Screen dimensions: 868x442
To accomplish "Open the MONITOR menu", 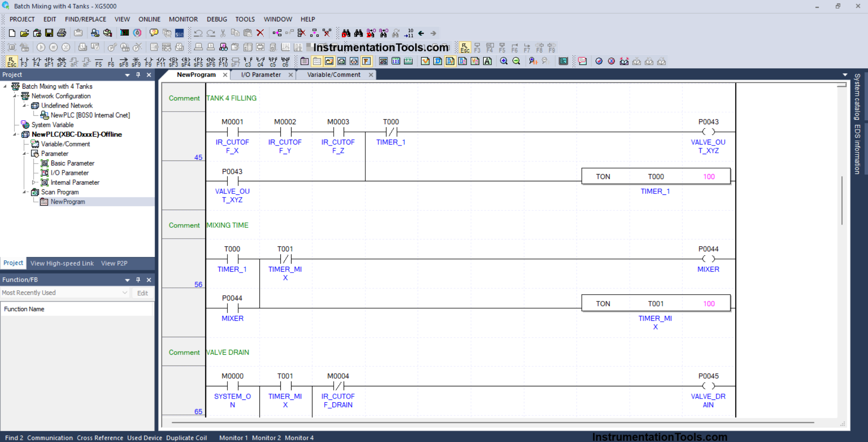I will (x=183, y=19).
